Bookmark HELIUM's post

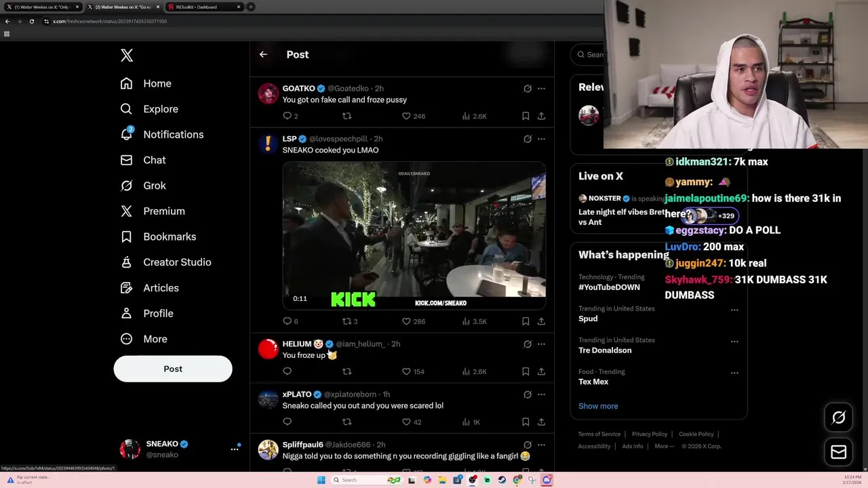(x=526, y=371)
